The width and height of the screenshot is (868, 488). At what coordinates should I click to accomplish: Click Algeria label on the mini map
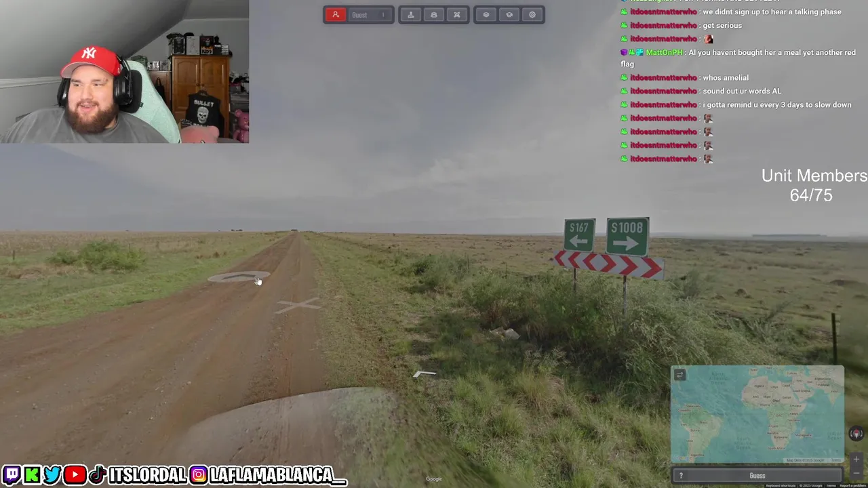pos(759,386)
